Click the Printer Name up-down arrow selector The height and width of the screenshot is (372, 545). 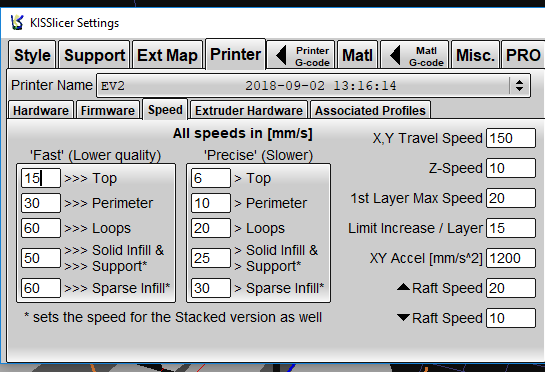point(519,86)
